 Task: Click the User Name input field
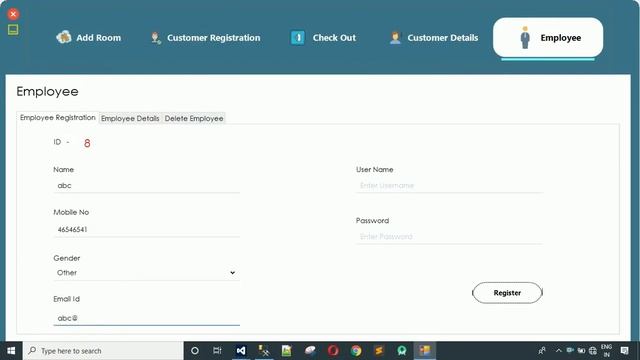tap(449, 185)
